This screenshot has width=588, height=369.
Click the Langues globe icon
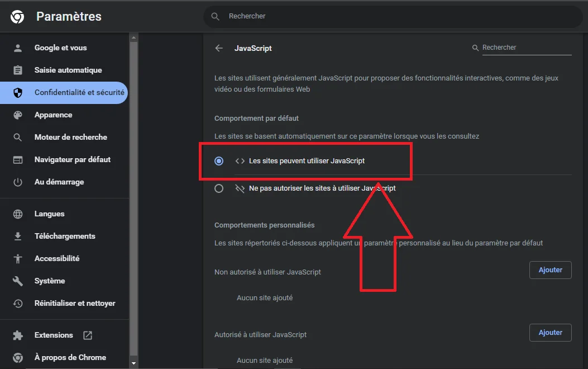coord(17,214)
